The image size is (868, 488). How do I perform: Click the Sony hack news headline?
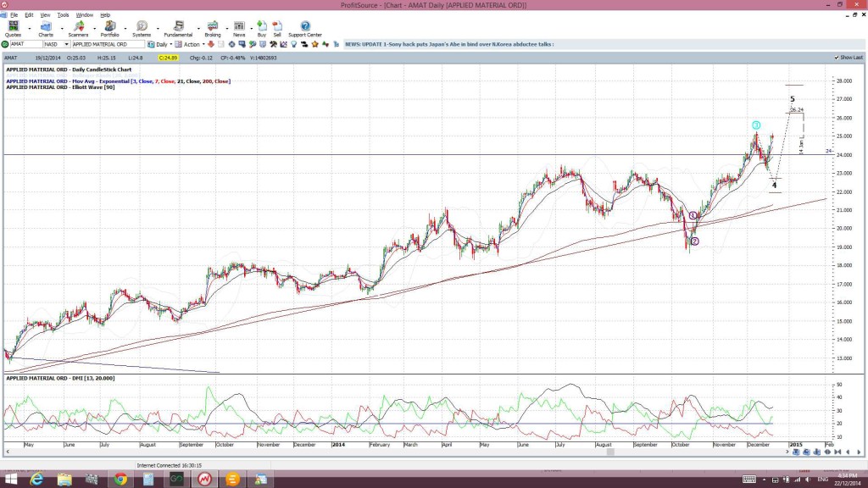pos(449,44)
